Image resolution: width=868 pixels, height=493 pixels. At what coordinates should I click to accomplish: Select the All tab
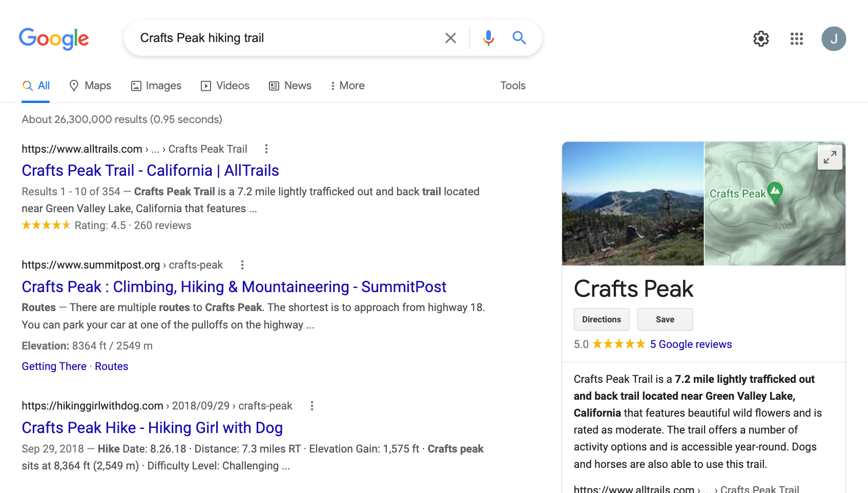tap(36, 86)
